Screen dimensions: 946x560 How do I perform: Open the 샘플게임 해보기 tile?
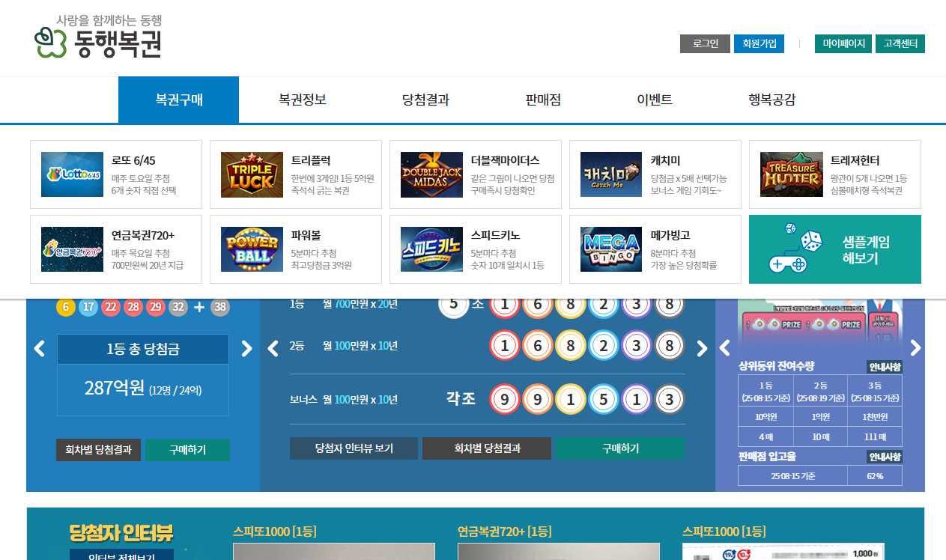coord(835,249)
